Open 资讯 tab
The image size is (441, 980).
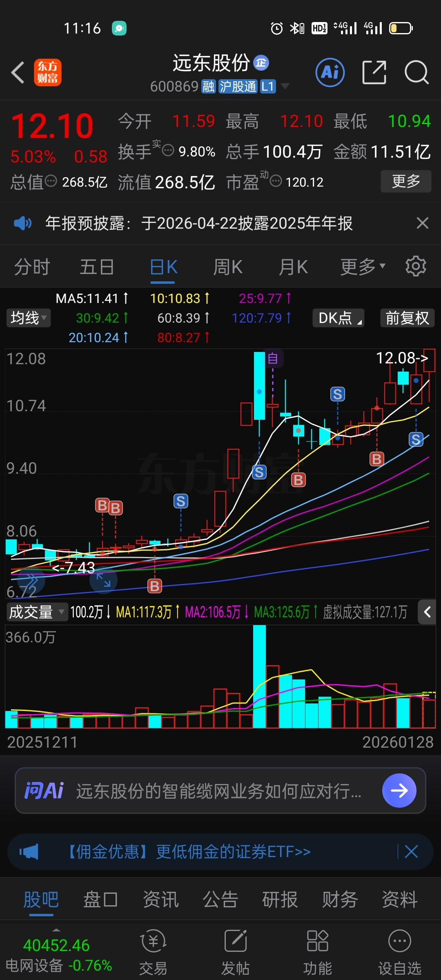point(160,900)
